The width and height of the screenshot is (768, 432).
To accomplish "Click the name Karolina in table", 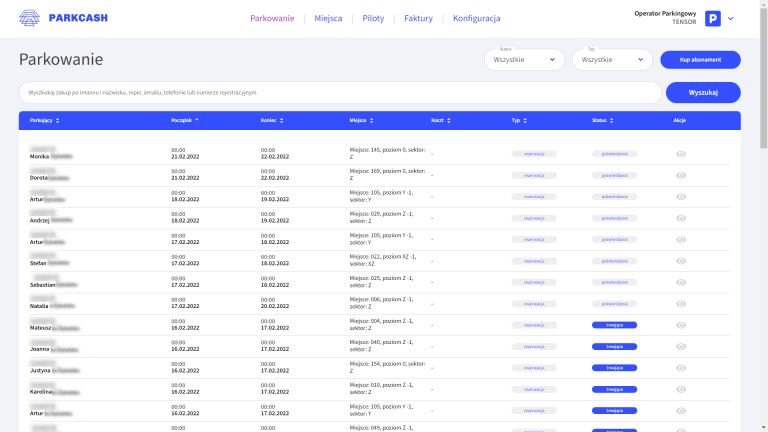I will (41, 392).
